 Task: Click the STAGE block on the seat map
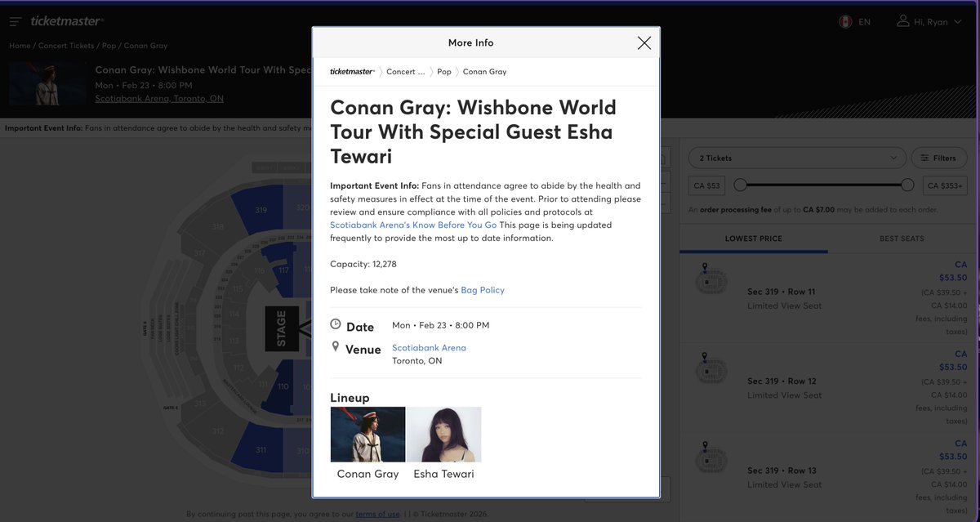[x=282, y=329]
